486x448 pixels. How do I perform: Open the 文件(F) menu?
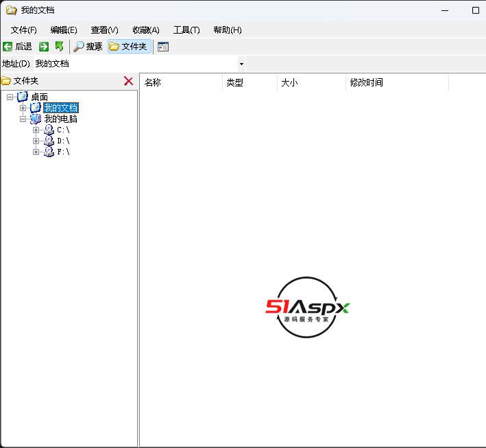click(23, 30)
